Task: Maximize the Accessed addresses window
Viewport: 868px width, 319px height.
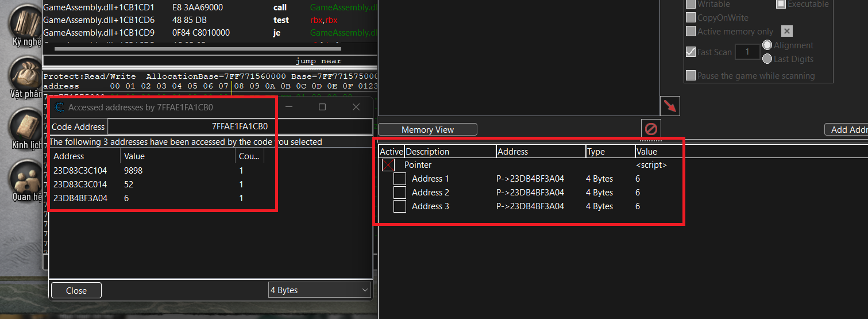Action: [322, 107]
